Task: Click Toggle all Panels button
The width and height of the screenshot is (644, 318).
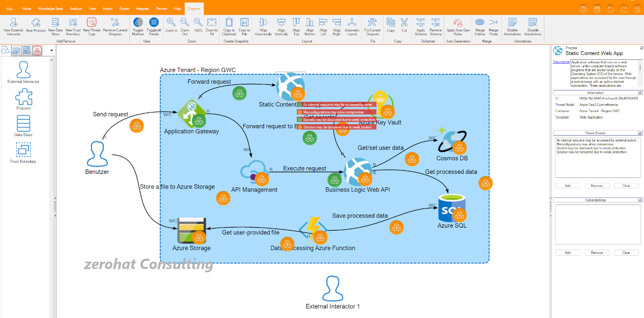Action: point(154,26)
